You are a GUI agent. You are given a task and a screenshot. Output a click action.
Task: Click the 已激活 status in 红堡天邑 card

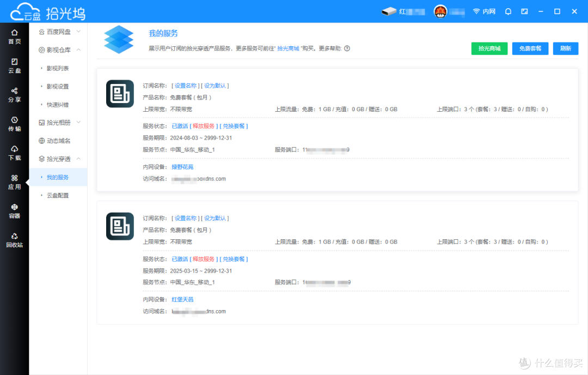pyautogui.click(x=180, y=259)
